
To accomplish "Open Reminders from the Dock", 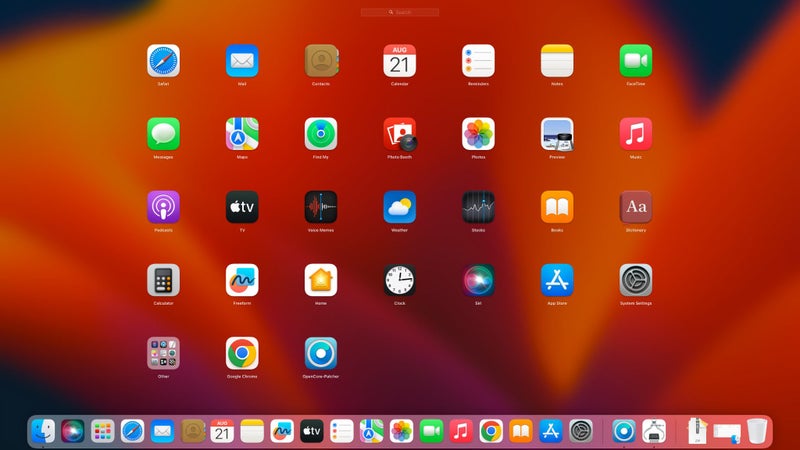I will 341,432.
